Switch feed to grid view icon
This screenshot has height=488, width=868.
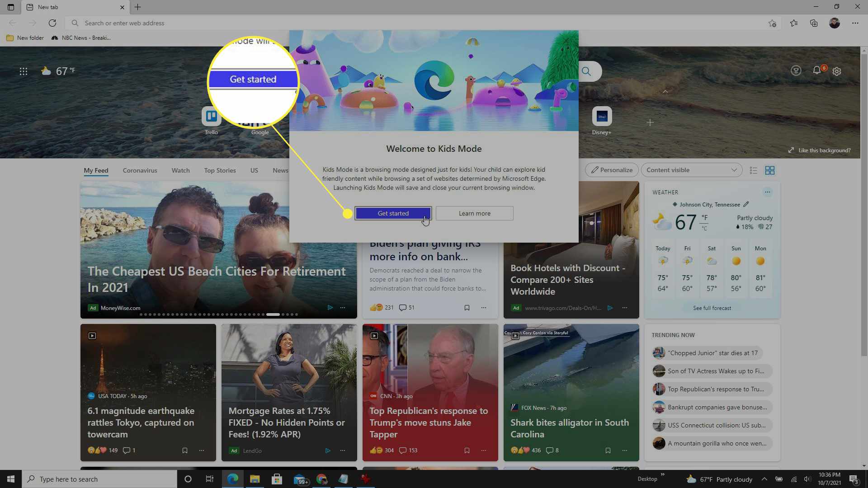[770, 170]
